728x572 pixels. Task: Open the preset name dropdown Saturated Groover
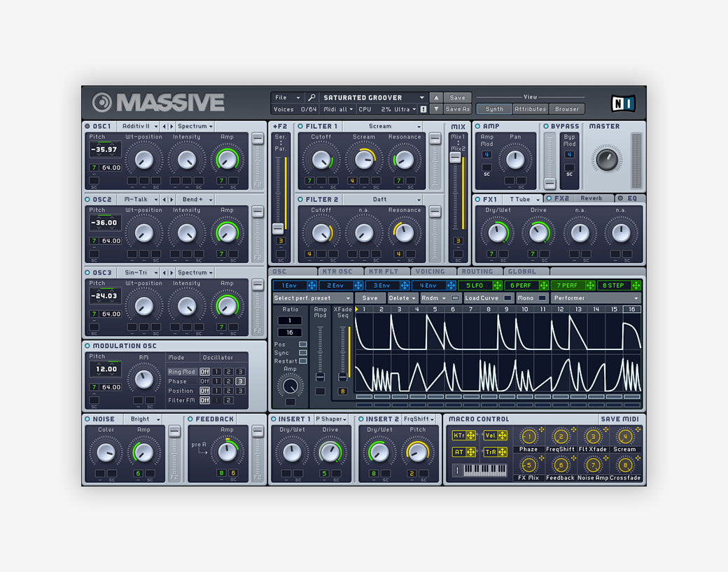pos(374,97)
